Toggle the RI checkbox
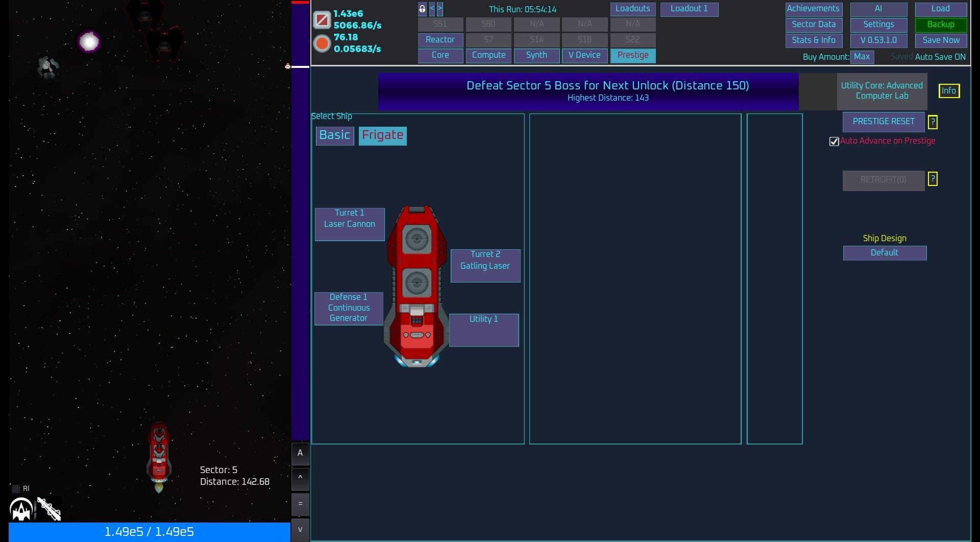Viewport: 980px width, 542px height. pyautogui.click(x=16, y=489)
